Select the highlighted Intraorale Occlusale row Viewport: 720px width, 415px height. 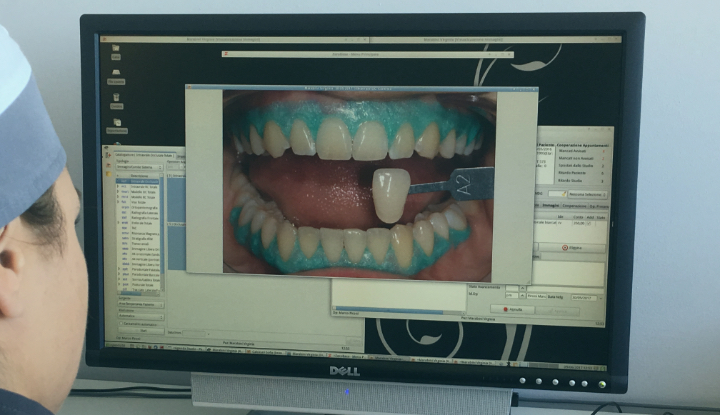pos(137,182)
